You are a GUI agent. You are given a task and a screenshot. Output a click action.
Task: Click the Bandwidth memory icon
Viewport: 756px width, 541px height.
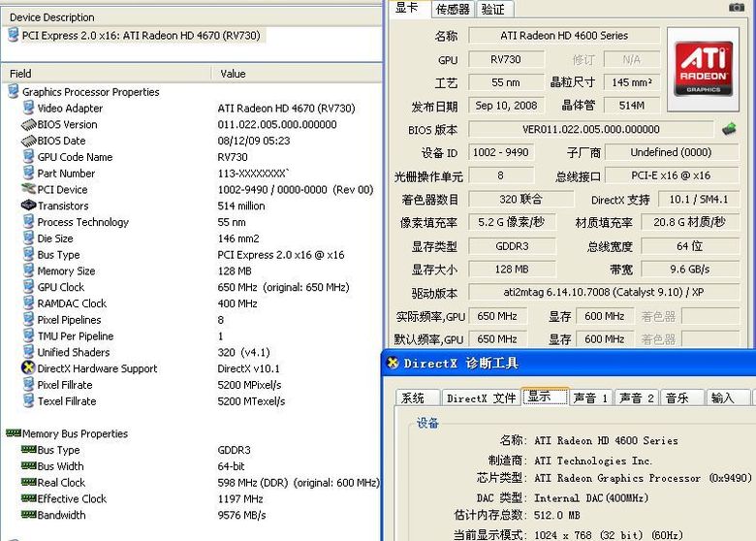[x=28, y=515]
